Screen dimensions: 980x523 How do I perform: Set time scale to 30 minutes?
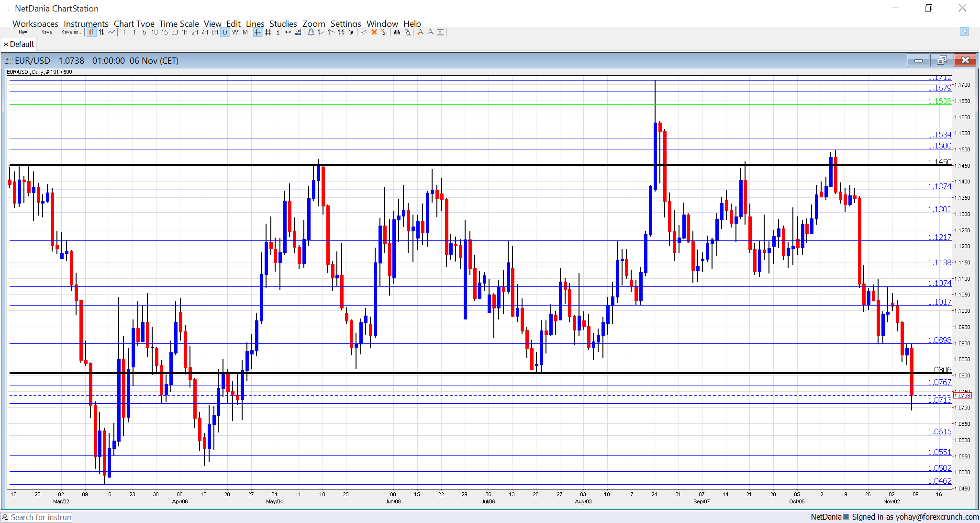pos(174,32)
